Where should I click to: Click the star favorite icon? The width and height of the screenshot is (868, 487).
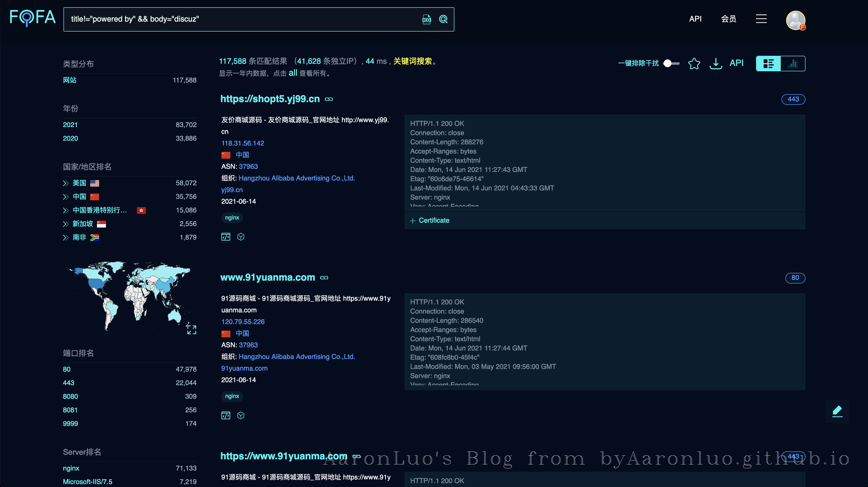pyautogui.click(x=694, y=63)
